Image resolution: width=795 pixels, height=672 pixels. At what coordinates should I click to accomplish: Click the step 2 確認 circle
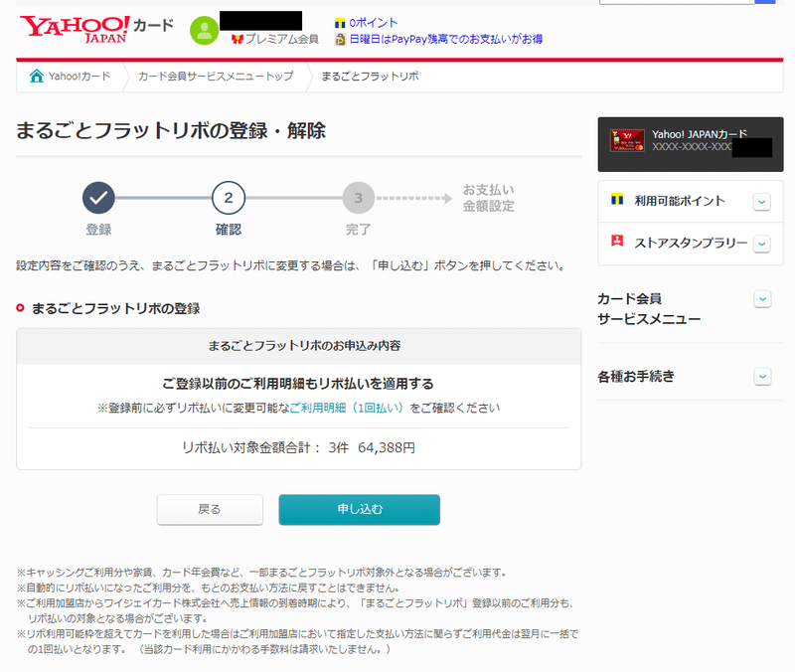[229, 198]
